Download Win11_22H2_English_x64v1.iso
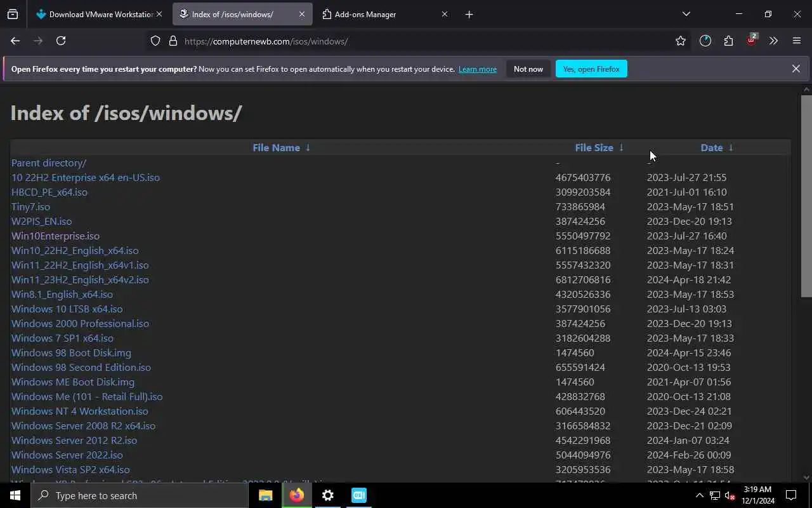 (x=80, y=265)
